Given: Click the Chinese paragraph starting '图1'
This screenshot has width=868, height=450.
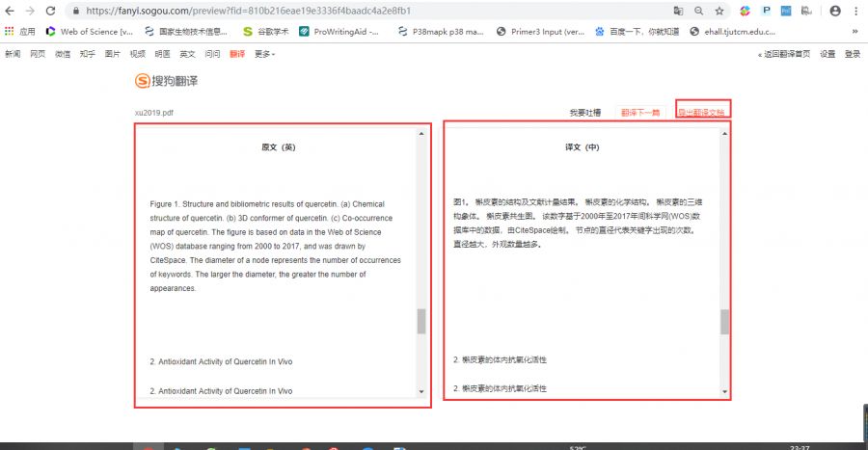Looking at the screenshot, I should (578, 223).
